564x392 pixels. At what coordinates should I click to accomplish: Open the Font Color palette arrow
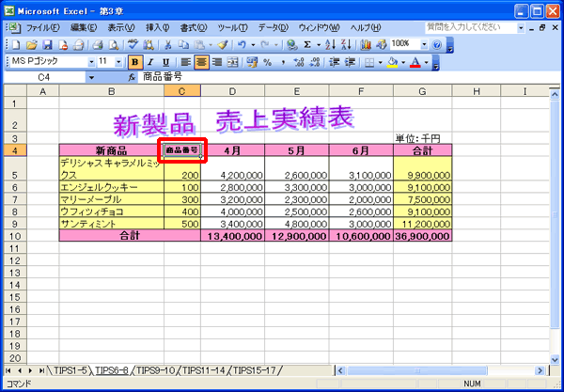click(426, 63)
